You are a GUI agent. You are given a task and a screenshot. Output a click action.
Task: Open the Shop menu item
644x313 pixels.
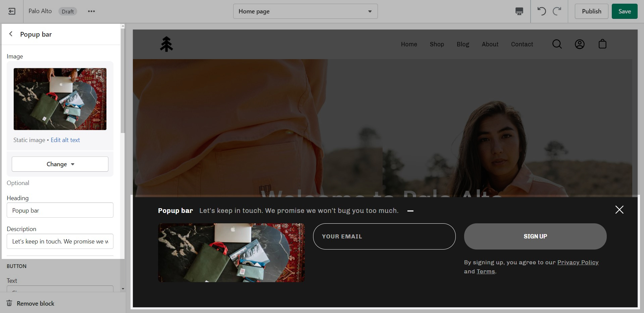pos(437,44)
